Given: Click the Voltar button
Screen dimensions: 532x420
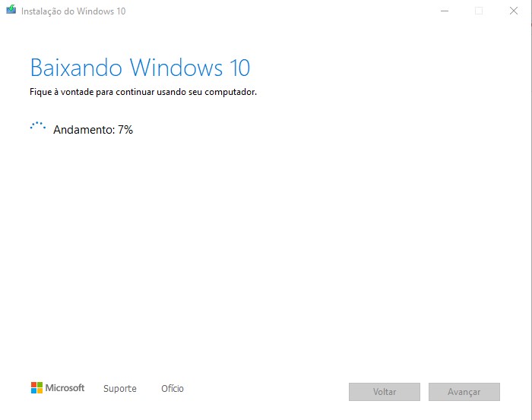Looking at the screenshot, I should click(x=385, y=392).
